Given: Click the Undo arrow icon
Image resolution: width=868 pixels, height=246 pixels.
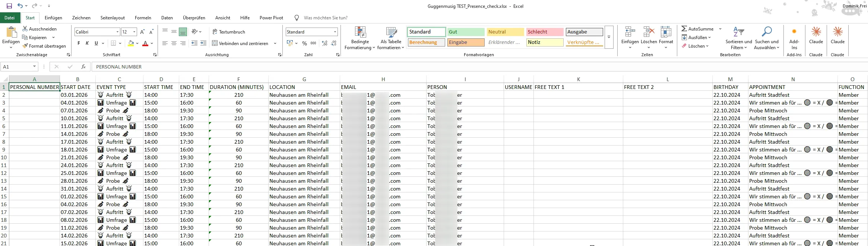Looking at the screenshot, I should pyautogui.click(x=20, y=6).
